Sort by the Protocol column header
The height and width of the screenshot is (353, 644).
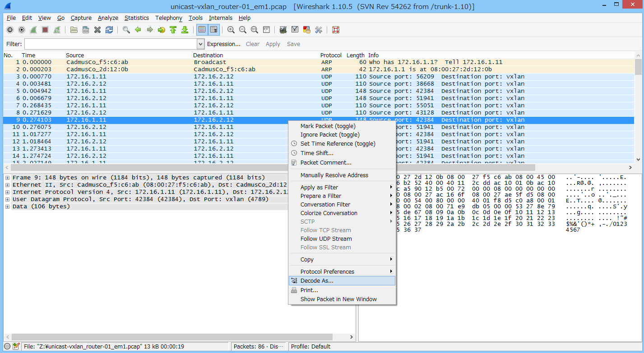(331, 55)
